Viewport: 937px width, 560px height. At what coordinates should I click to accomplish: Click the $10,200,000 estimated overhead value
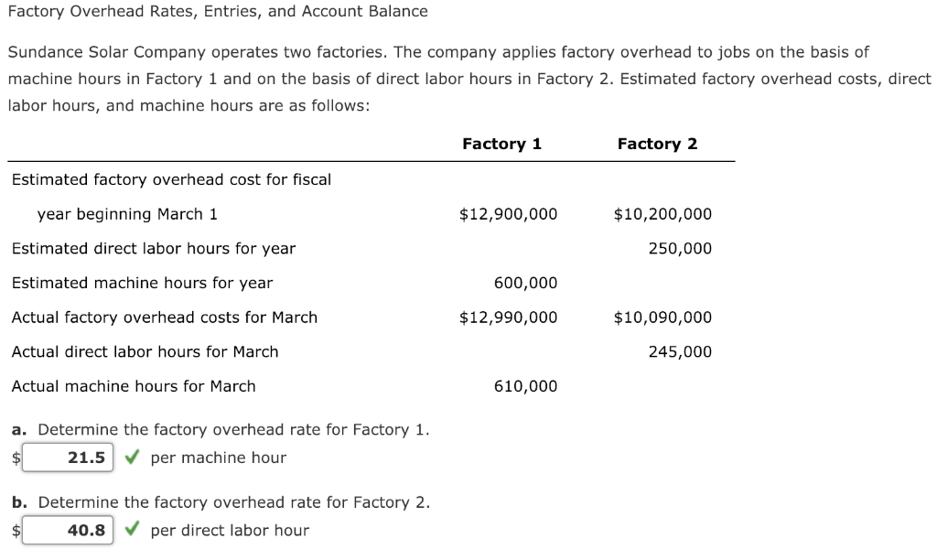click(x=662, y=214)
